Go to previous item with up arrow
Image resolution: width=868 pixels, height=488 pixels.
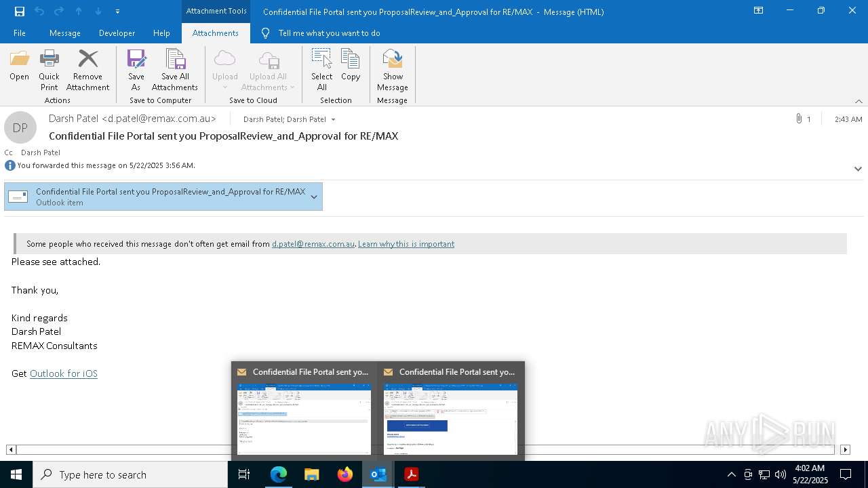click(79, 12)
